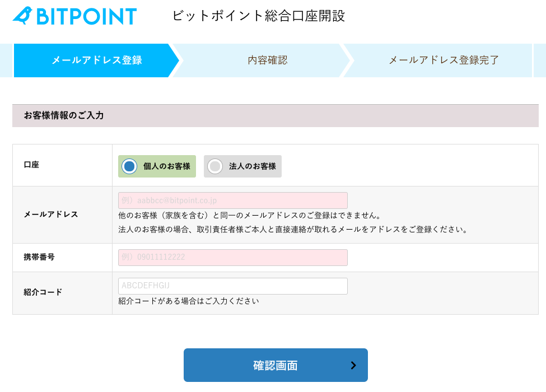Click note starting 法人のお客様の場合
The height and width of the screenshot is (392, 546).
[293, 230]
